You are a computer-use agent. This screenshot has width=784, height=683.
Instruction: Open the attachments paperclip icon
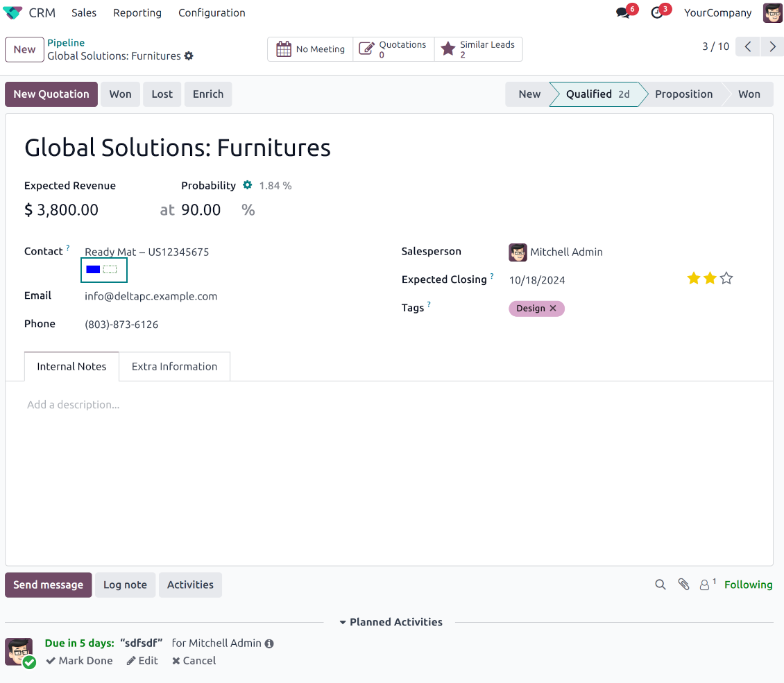click(683, 585)
